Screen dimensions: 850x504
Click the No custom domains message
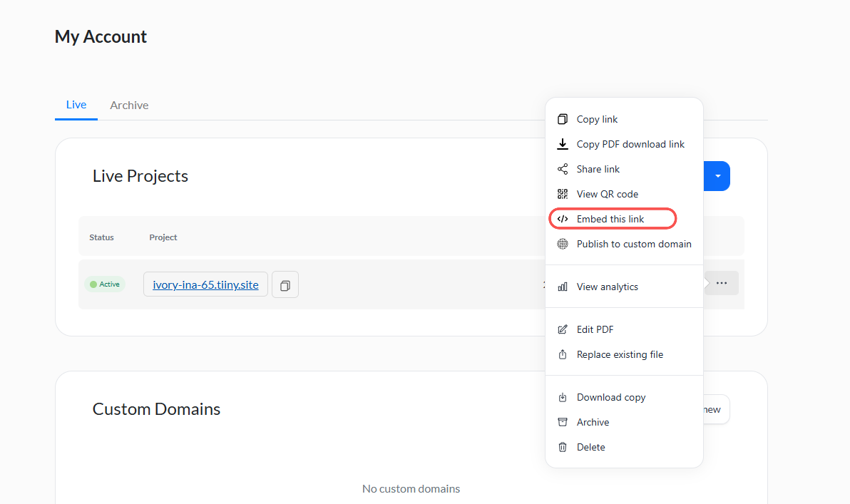[x=411, y=489]
